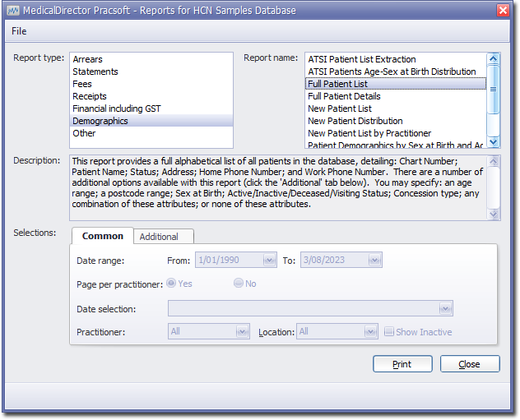Click the Print button
Viewport: 520px width, 420px height.
pos(402,363)
